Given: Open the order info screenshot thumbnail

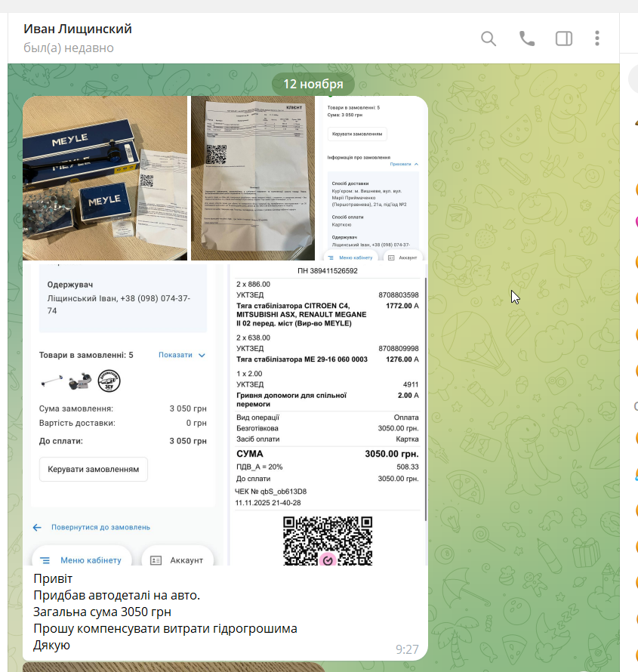Looking at the screenshot, I should [x=373, y=178].
